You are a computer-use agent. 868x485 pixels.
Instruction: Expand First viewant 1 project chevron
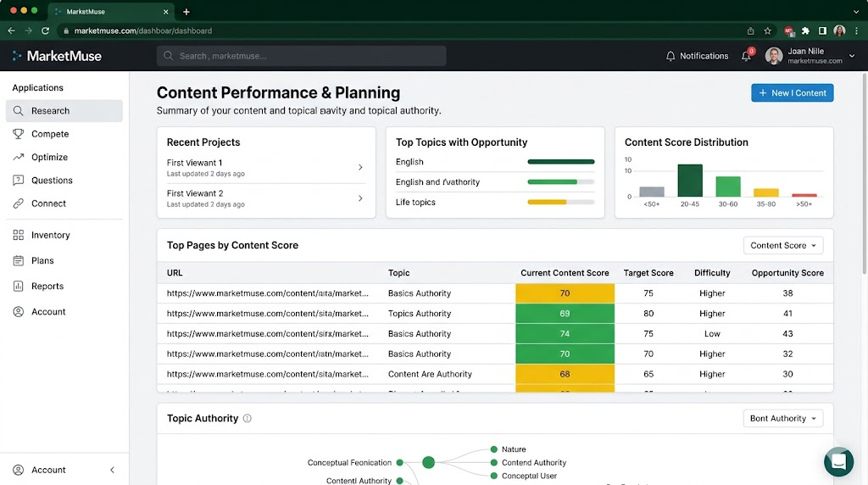coord(360,168)
